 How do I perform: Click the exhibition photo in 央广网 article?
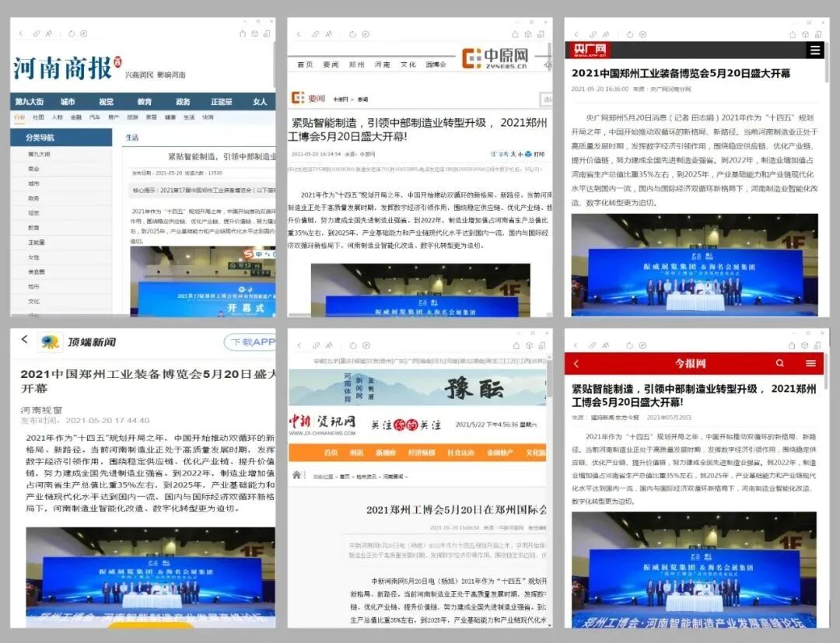click(695, 264)
